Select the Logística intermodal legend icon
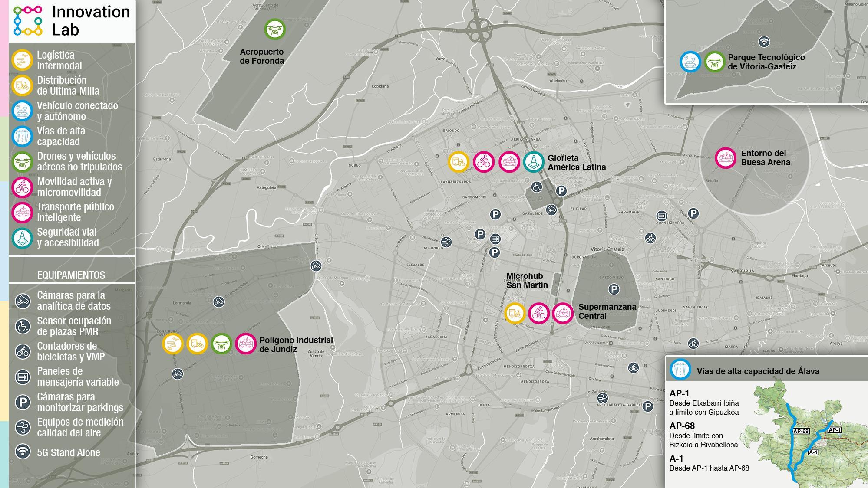Screen dimensions: 868x488 22,60
